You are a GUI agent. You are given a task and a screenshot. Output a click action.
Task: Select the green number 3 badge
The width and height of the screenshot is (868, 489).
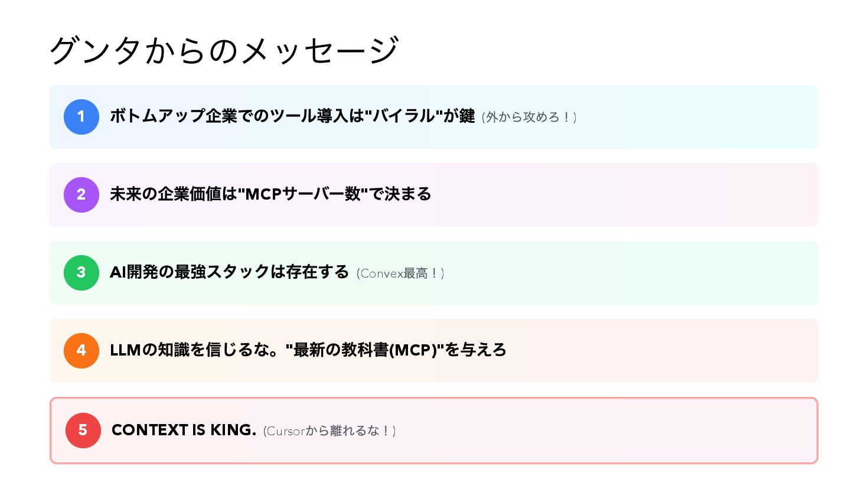tap(81, 273)
